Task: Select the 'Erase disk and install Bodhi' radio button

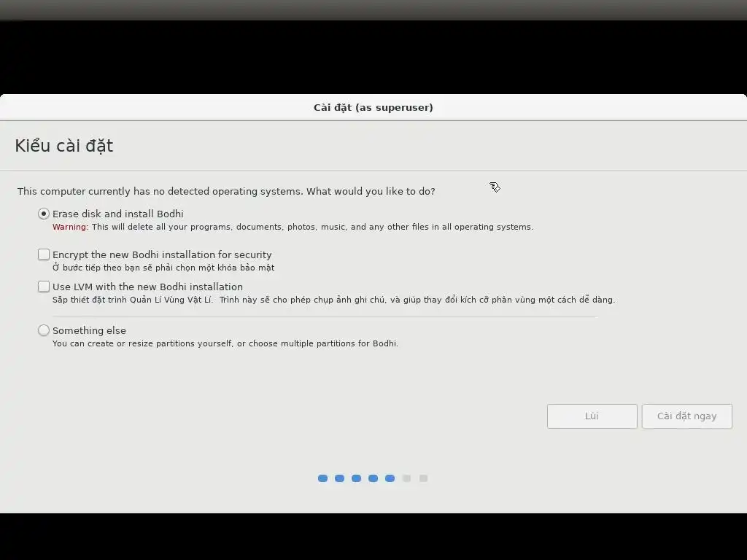Action: tap(44, 214)
